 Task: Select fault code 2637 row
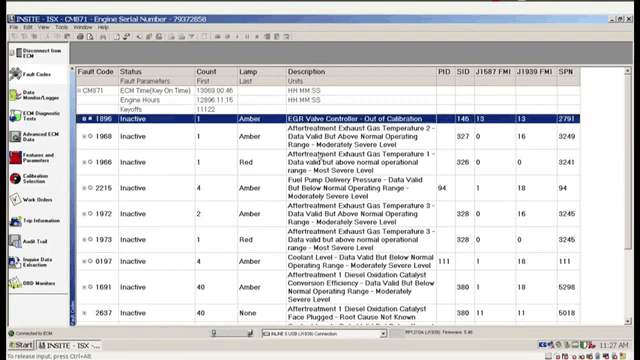(x=328, y=313)
